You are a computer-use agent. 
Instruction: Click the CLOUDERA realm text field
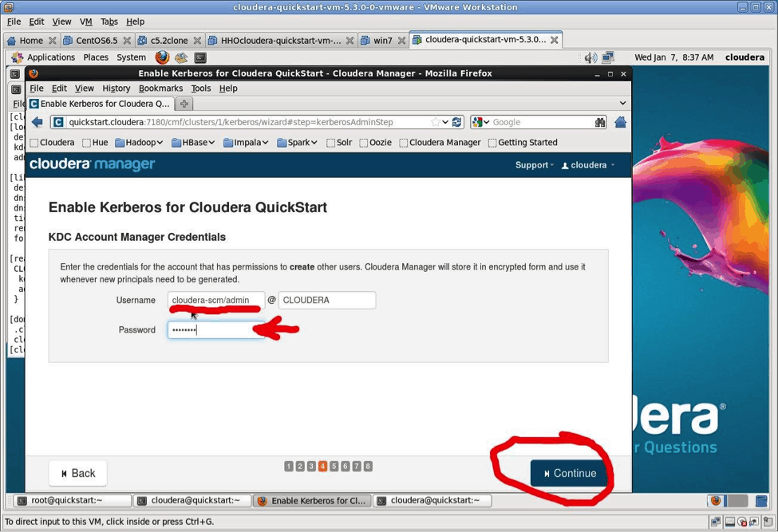click(x=326, y=300)
